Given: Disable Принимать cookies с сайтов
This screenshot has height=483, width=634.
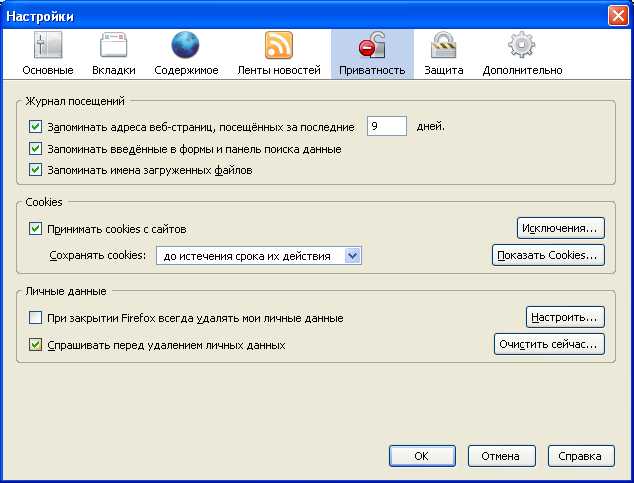Looking at the screenshot, I should (36, 229).
